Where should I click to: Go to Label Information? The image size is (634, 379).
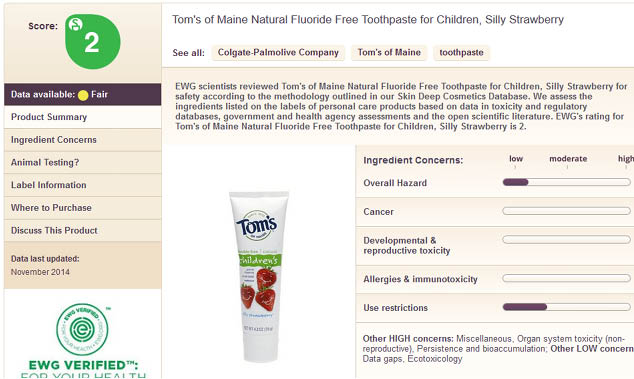[82, 185]
